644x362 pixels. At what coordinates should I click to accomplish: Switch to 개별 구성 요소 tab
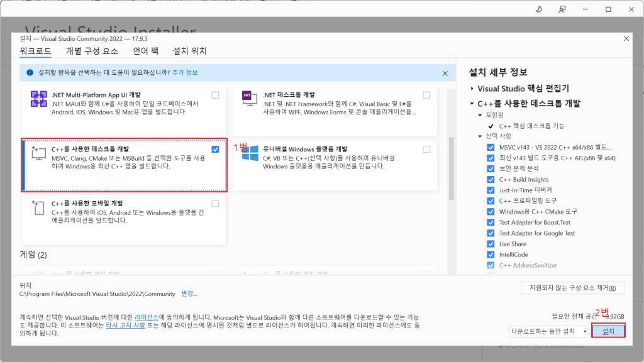[92, 52]
